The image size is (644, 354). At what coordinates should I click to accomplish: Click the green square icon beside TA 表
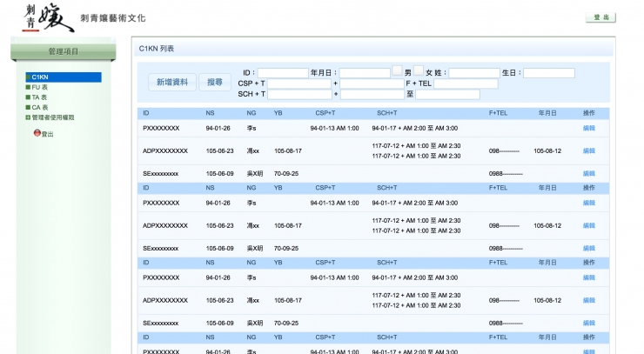[28, 97]
